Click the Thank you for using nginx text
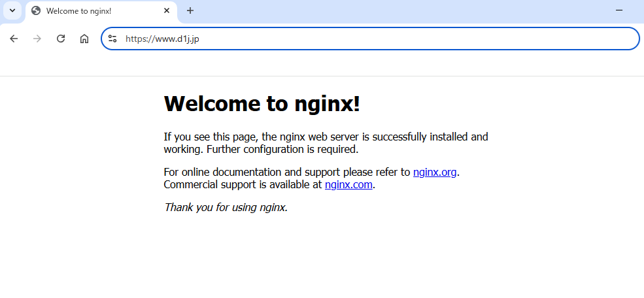644x298 pixels. coord(226,207)
